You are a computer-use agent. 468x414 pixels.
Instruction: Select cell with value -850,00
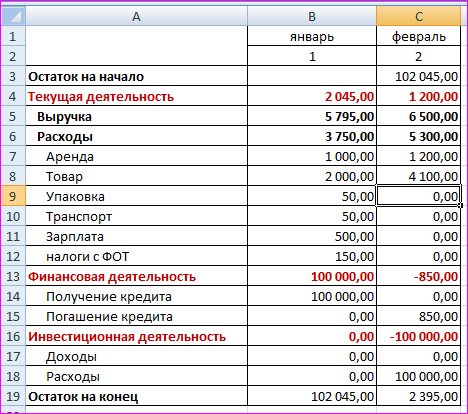click(x=419, y=276)
